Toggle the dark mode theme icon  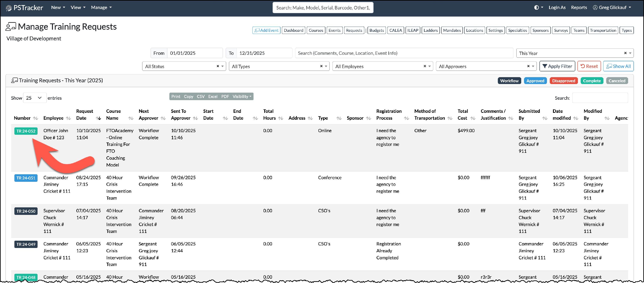coord(536,8)
